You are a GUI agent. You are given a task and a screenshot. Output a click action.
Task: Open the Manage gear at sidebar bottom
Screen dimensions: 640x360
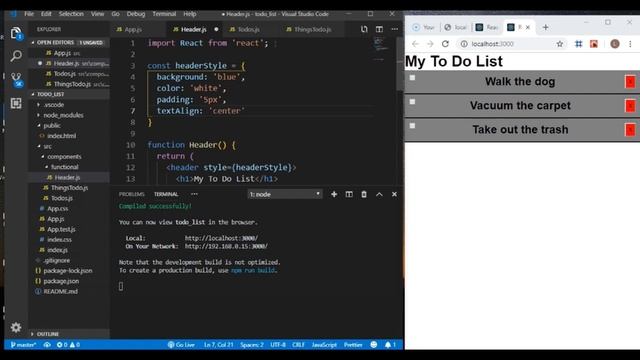click(x=16, y=327)
